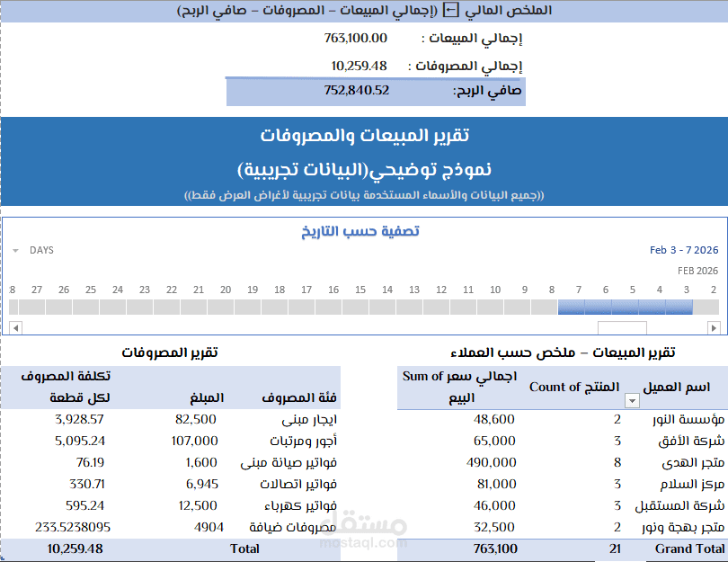The image size is (728, 562).
Task: Select the 65,000 sales value
Action: 494,441
